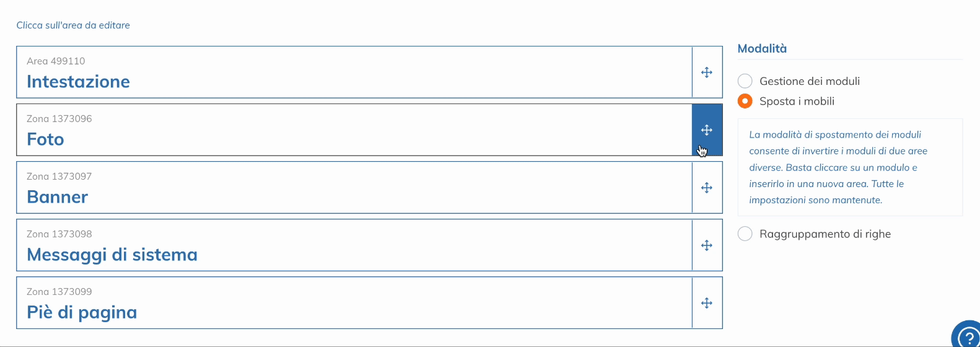The image size is (980, 347).
Task: Click move icon for Banner zone
Action: pos(707,188)
